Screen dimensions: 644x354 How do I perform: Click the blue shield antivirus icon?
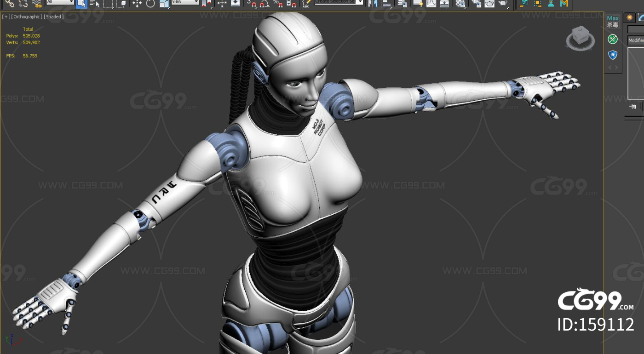point(612,55)
